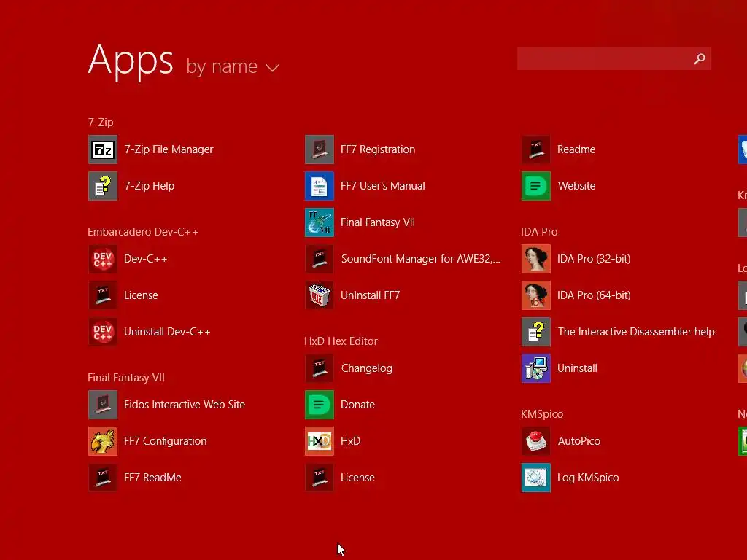747x560 pixels.
Task: Click inside the apps search box
Action: pos(614,58)
